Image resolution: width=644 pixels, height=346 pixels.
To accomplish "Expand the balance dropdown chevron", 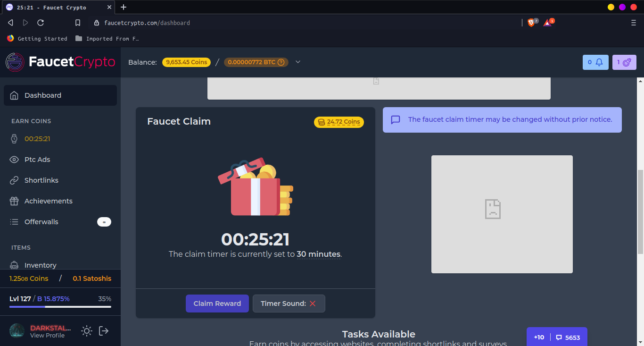I will click(297, 62).
